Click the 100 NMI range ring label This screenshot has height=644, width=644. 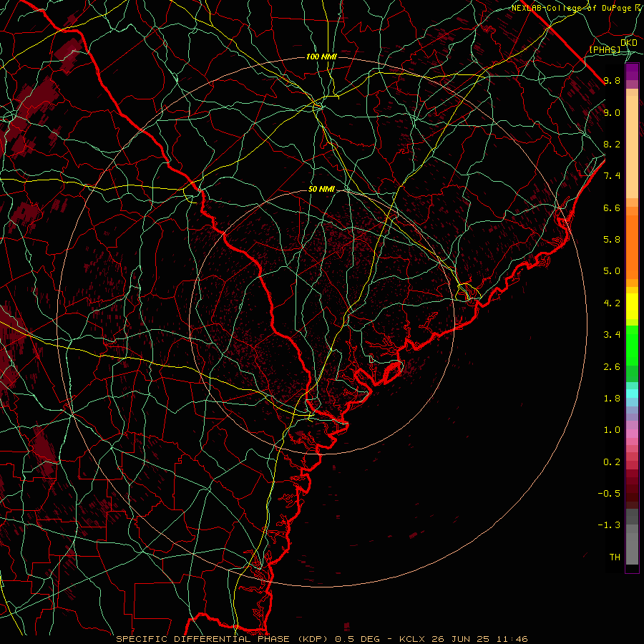pyautogui.click(x=321, y=57)
